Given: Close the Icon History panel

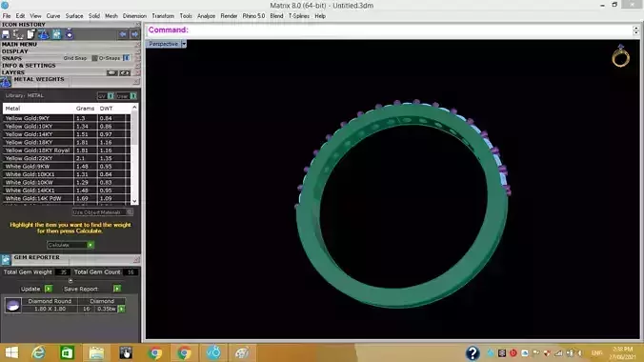Looking at the screenshot, I should pyautogui.click(x=137, y=25).
